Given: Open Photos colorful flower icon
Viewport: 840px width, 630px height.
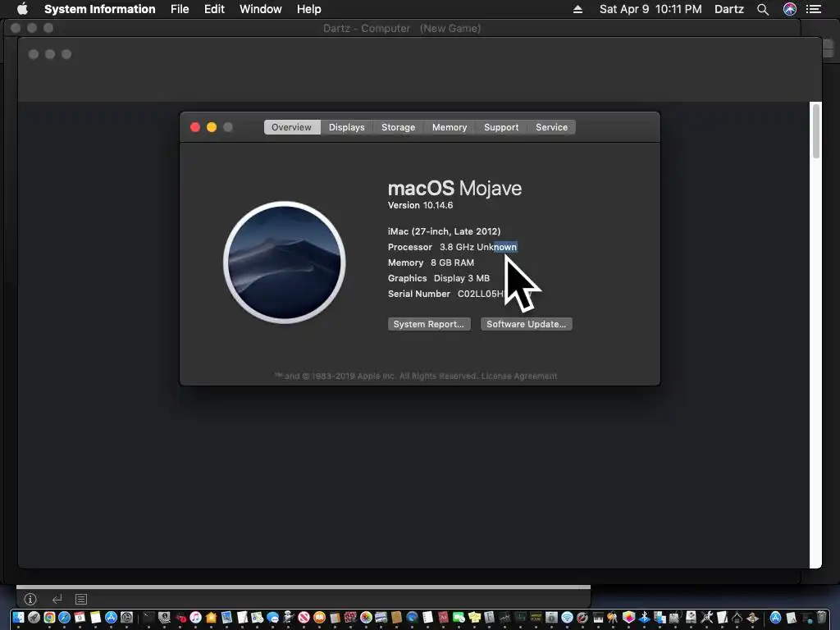Looking at the screenshot, I should click(366, 617).
